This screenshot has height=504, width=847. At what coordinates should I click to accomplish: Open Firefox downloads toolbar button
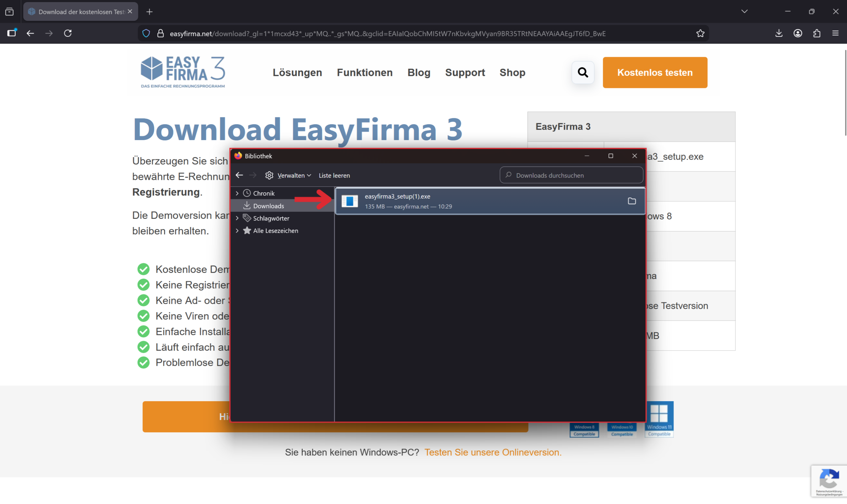point(779,33)
